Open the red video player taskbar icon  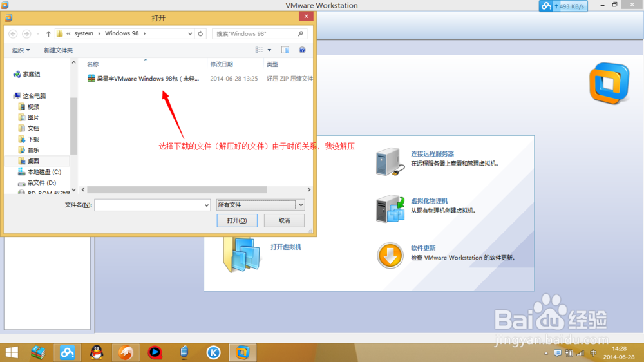[x=155, y=352]
